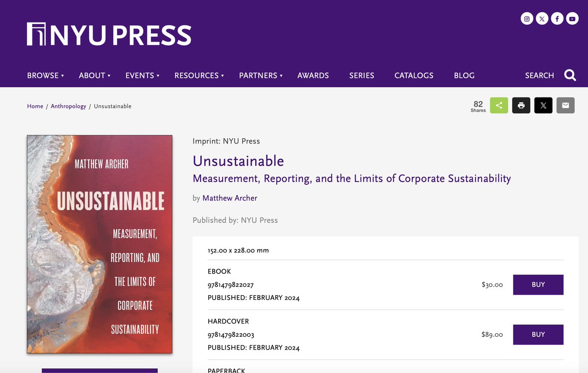Click the Unsustainable book title heading
Screen dimensions: 588x373
[238, 161]
